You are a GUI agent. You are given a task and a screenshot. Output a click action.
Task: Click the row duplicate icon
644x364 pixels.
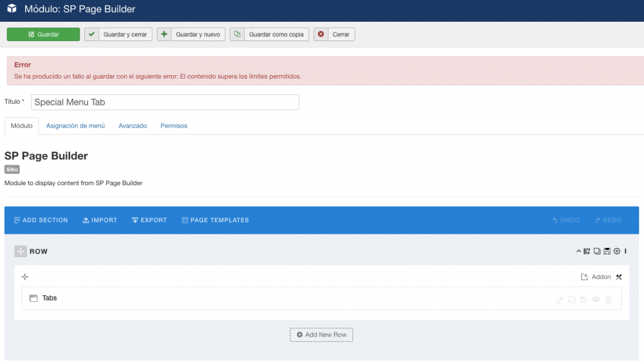(597, 251)
